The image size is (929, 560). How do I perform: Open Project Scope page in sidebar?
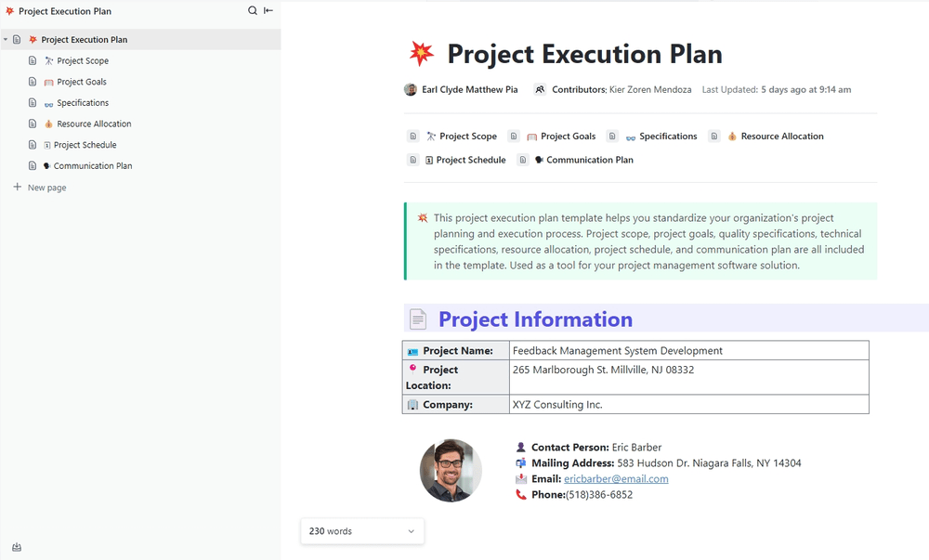click(x=83, y=61)
